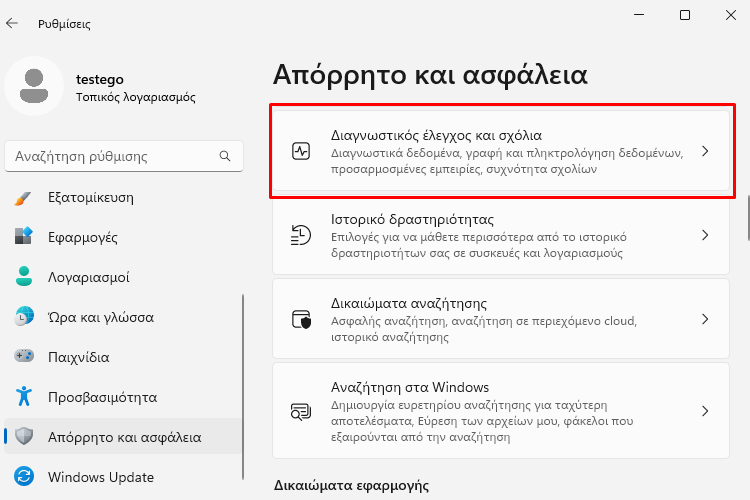Screen dimensions: 750x500
Task: Click the Δικαιώματα εφαρμογής heading
Action: click(351, 485)
